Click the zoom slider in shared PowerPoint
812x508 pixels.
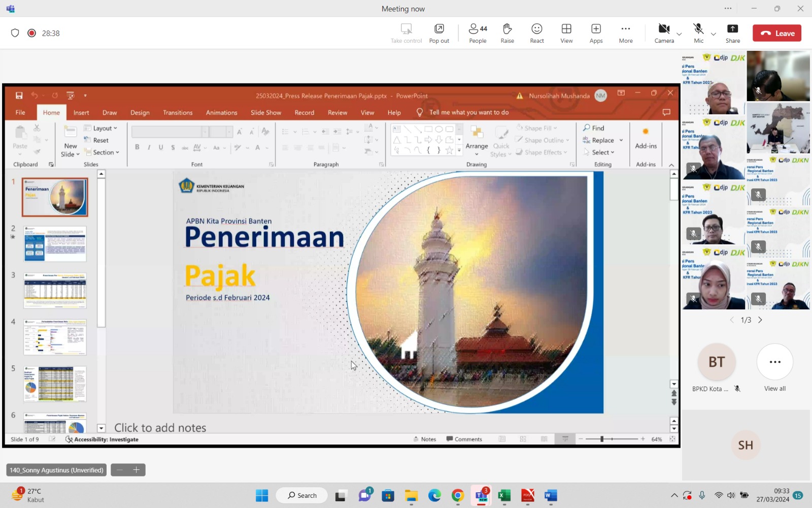[602, 439]
